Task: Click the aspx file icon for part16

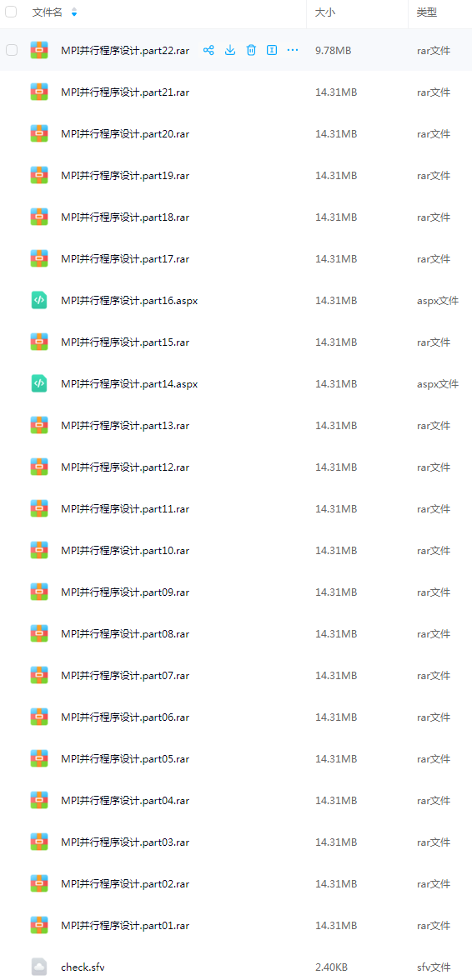Action: coord(38,300)
